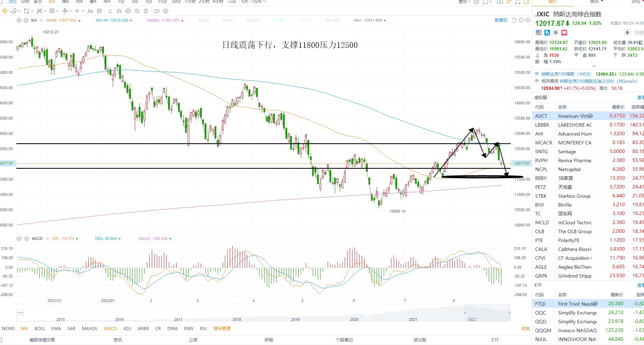The image size is (644, 345).
Task: Select the rectangle shape drawing tool
Action: click(26, 11)
